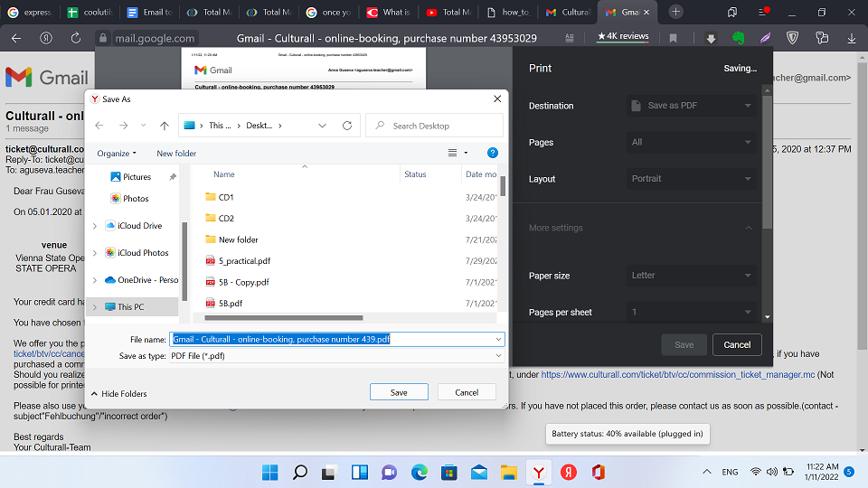Open the Help icon in Save As dialog
This screenshot has height=488, width=868.
coord(493,154)
